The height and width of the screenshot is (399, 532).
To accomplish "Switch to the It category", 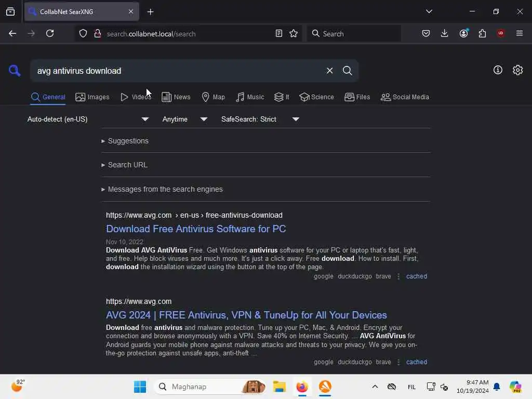I will [x=282, y=97].
